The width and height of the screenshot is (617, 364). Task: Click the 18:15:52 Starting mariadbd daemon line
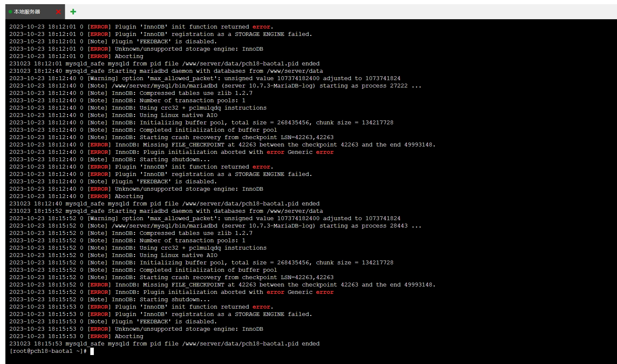click(x=166, y=211)
